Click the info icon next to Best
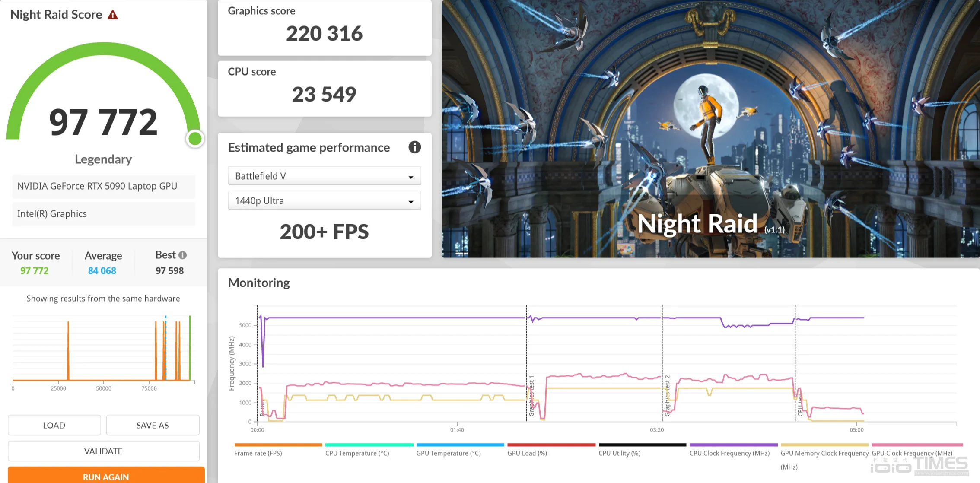 183,255
